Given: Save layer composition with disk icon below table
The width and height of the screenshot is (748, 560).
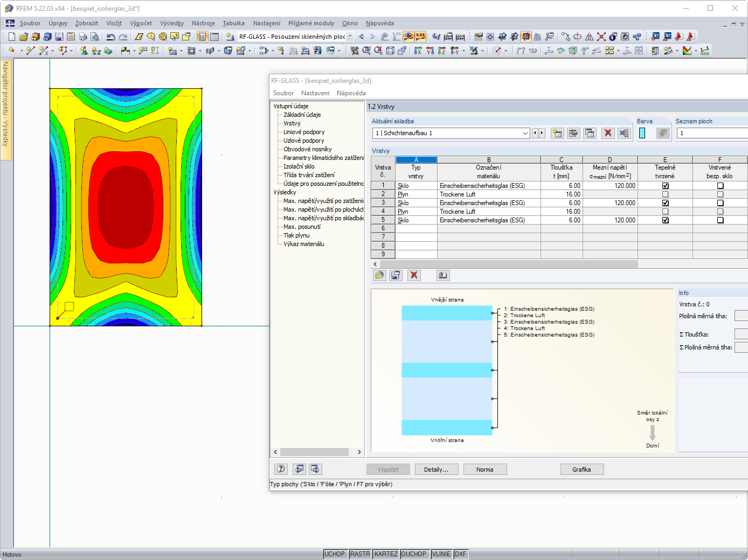Looking at the screenshot, I should (396, 275).
